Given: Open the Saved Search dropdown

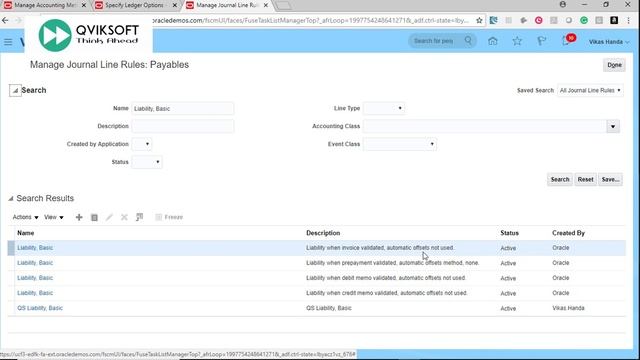Looking at the screenshot, I should pyautogui.click(x=590, y=90).
